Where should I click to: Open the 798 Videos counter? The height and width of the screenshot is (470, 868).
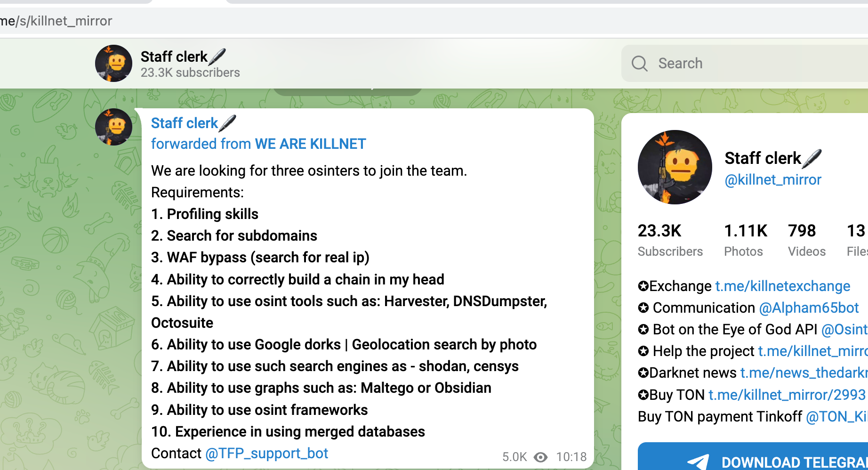pyautogui.click(x=807, y=240)
